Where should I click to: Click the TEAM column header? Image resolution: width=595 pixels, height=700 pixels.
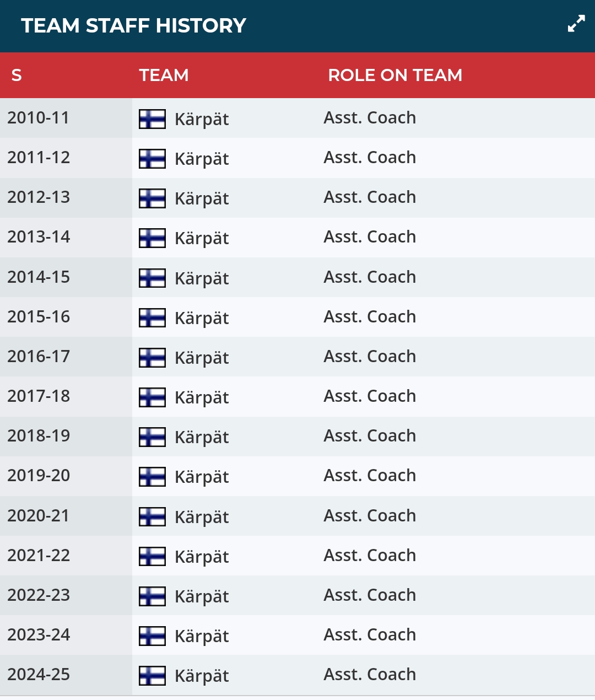pyautogui.click(x=164, y=75)
